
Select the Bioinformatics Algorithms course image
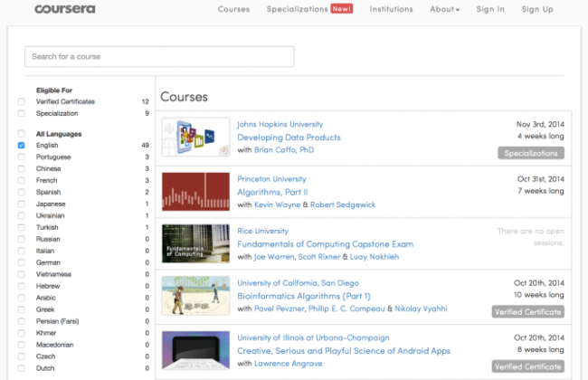click(194, 296)
